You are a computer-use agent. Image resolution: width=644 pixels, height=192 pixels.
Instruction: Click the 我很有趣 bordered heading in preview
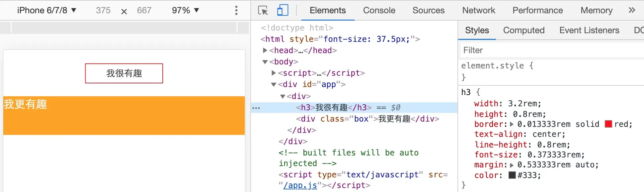click(x=124, y=73)
